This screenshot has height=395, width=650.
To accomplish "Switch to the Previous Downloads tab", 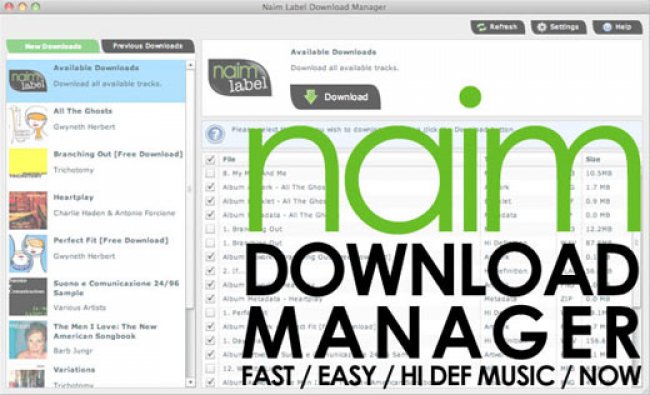I will click(148, 46).
